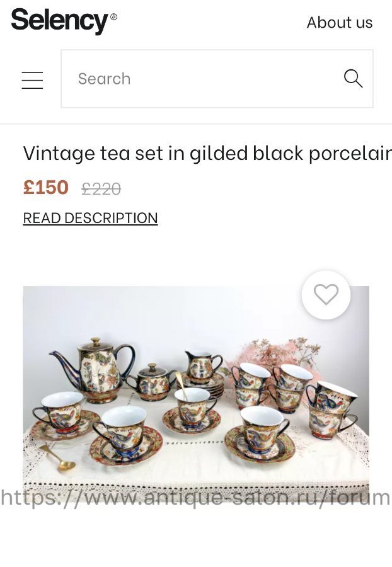
Task: Open the tea set product photo
Action: (x=196, y=393)
